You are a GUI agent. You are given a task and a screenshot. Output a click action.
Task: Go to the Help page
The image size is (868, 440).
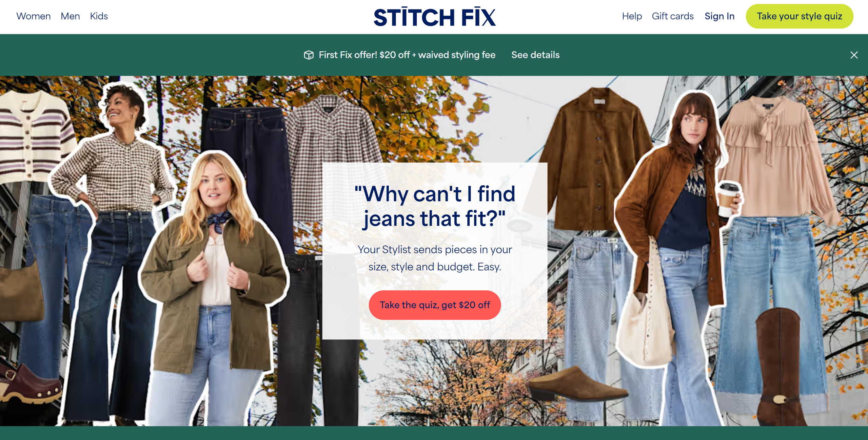(x=632, y=16)
